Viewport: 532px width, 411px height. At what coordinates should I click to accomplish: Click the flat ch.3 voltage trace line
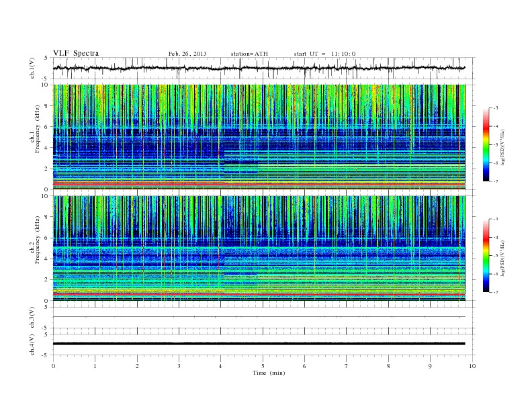pyautogui.click(x=259, y=317)
